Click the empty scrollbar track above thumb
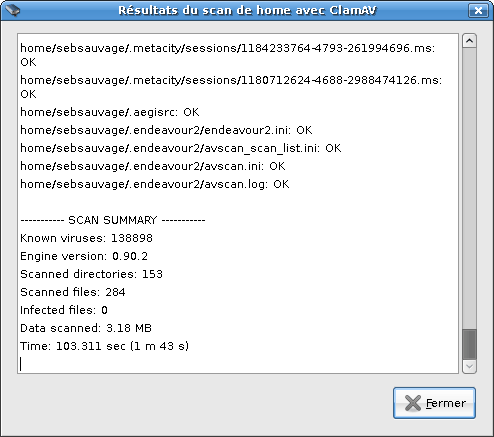The image size is (494, 437). pyautogui.click(x=469, y=188)
